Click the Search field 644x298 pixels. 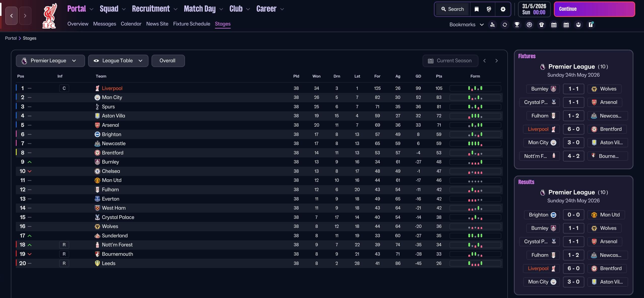(x=452, y=9)
